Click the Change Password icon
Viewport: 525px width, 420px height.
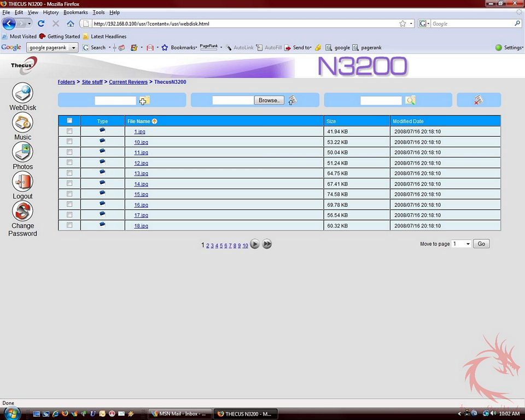pos(22,211)
